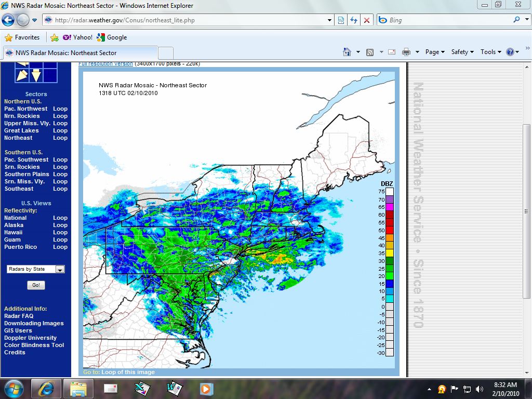This screenshot has height=399, width=532.
Task: Click the 50 DBZ red legend swatch
Action: coord(390,230)
